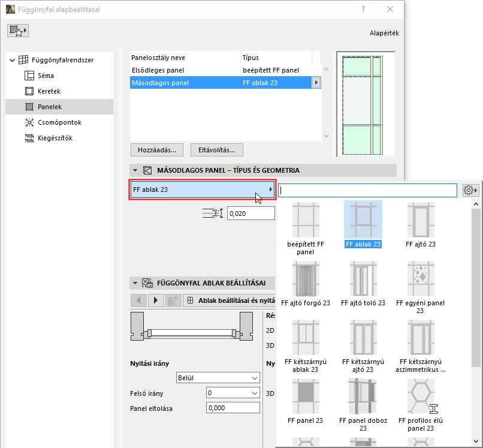Click the Függönyfalrendszer grid icon
Image resolution: width=483 pixels, height=448 pixels.
[x=23, y=60]
